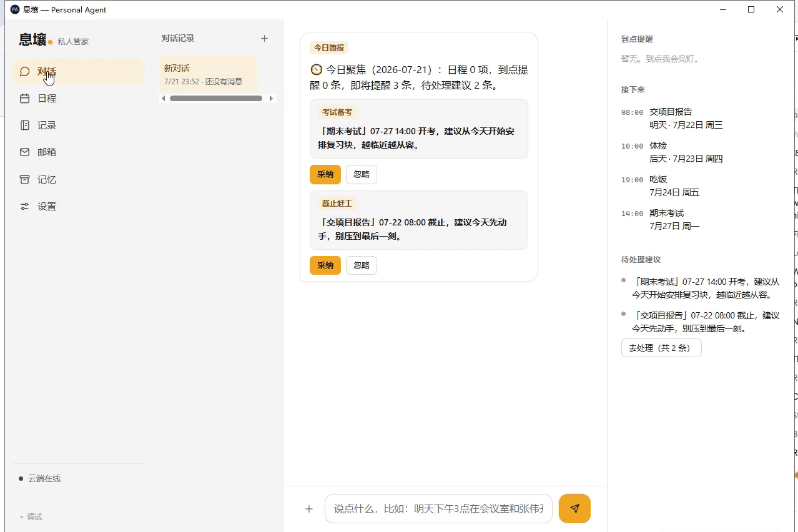The height and width of the screenshot is (532, 798).
Task: Click the 考试备考 label
Action: tap(337, 112)
